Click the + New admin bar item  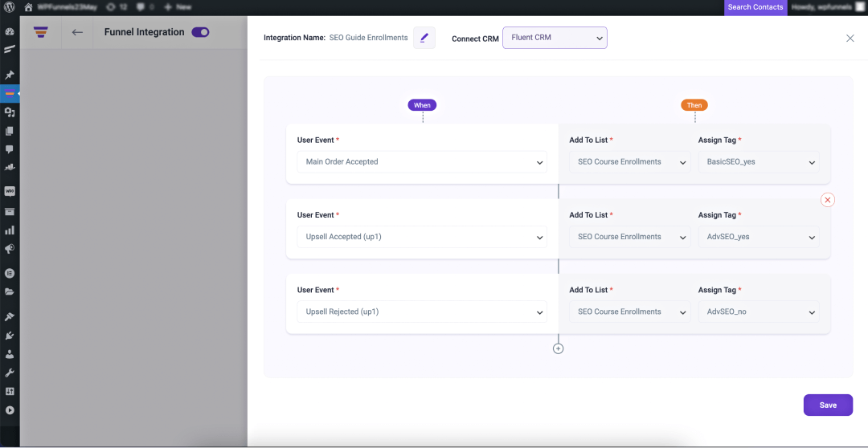pyautogui.click(x=178, y=7)
